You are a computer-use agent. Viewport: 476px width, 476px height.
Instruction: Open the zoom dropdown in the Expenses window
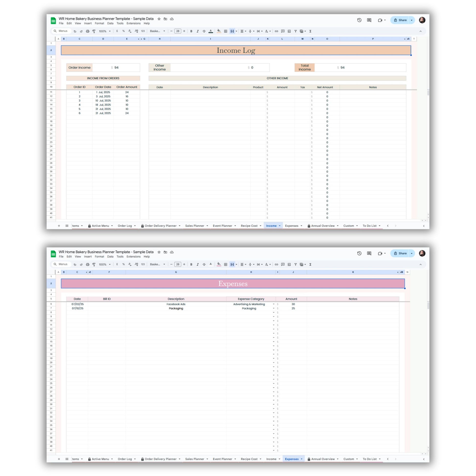[105, 264]
